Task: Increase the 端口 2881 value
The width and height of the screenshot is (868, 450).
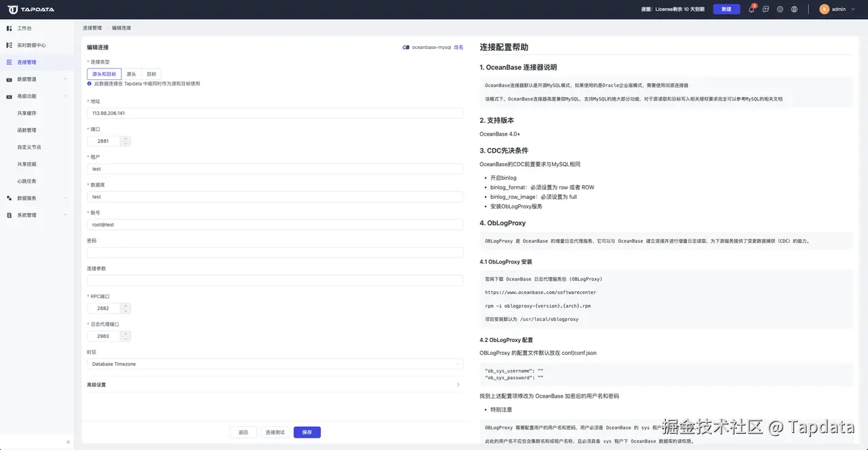Action: click(x=125, y=138)
